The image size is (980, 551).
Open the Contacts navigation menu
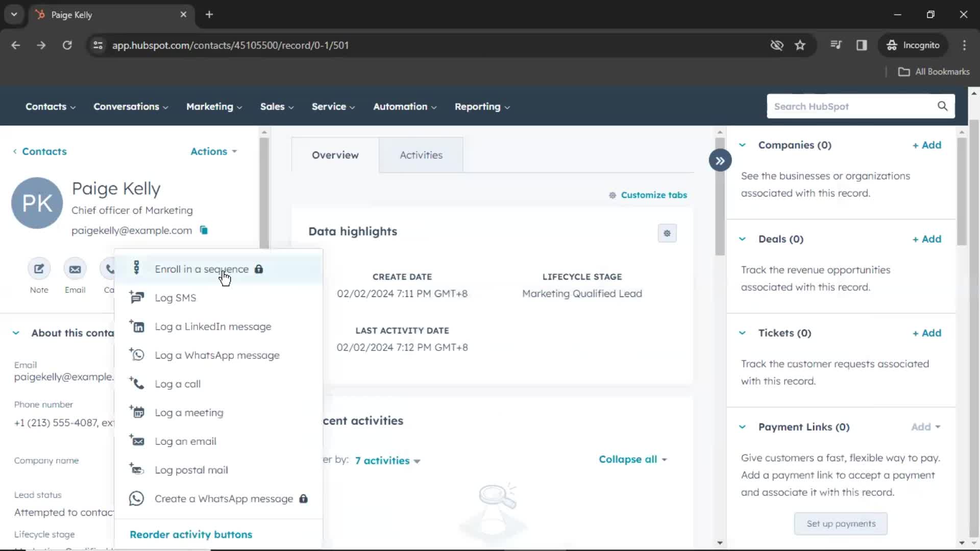click(51, 107)
